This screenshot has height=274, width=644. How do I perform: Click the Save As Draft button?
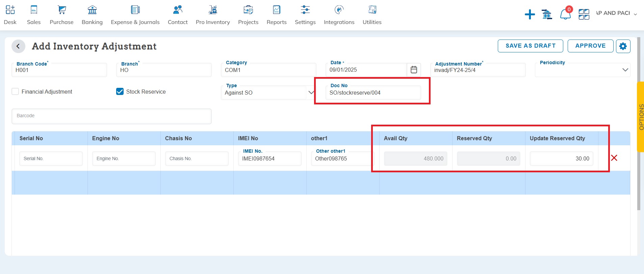[x=530, y=46]
